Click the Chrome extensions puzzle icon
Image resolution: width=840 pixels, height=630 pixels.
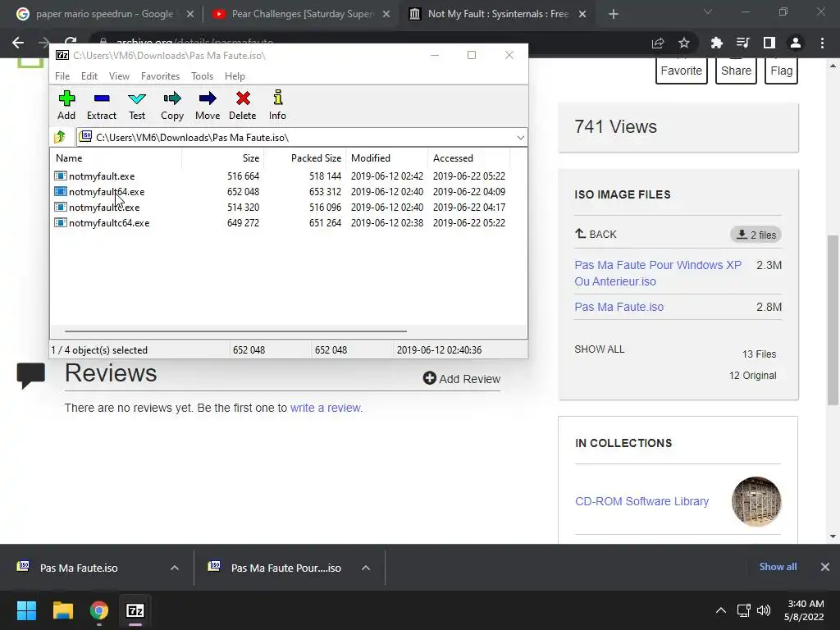click(x=716, y=43)
